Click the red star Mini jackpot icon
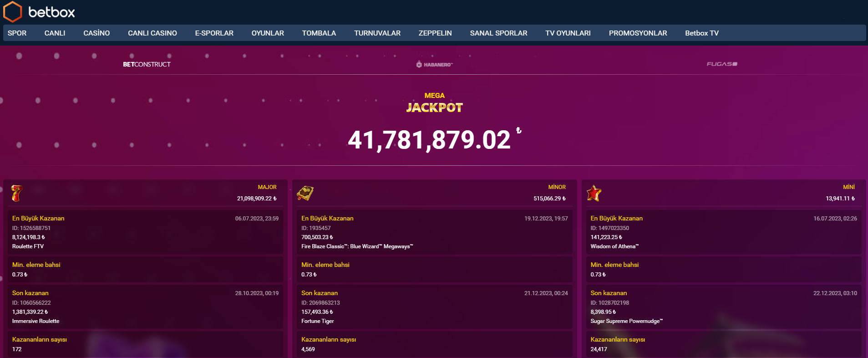 tap(594, 193)
